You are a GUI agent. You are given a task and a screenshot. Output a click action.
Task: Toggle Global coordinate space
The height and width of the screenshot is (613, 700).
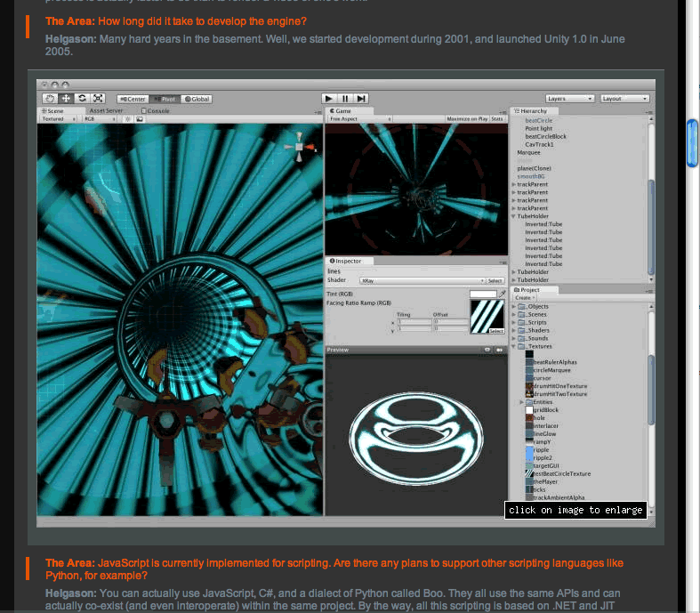point(197,99)
